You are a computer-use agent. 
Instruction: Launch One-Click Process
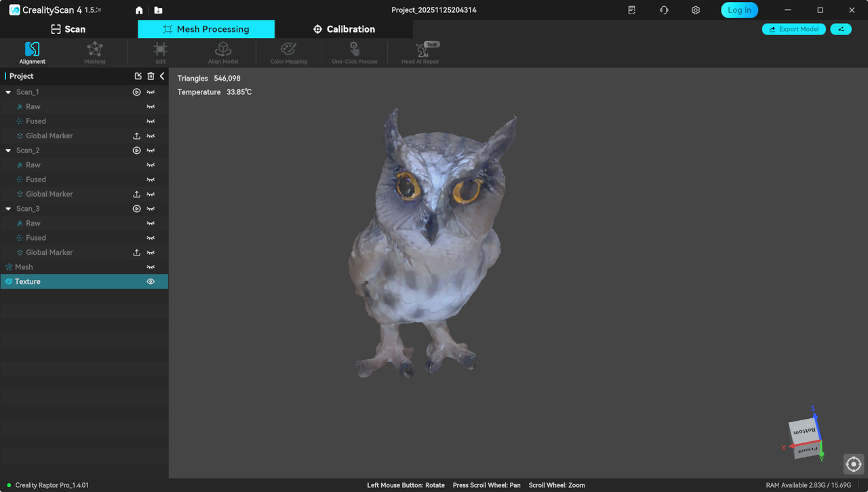click(x=354, y=49)
